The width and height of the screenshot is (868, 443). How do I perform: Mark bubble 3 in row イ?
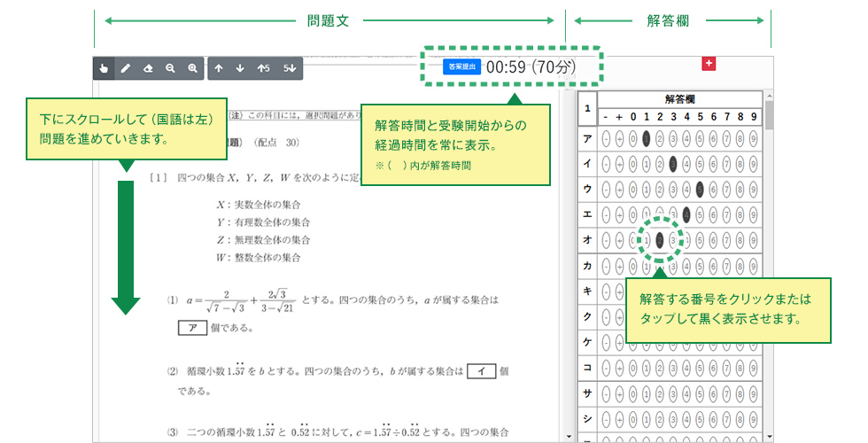coord(673,164)
